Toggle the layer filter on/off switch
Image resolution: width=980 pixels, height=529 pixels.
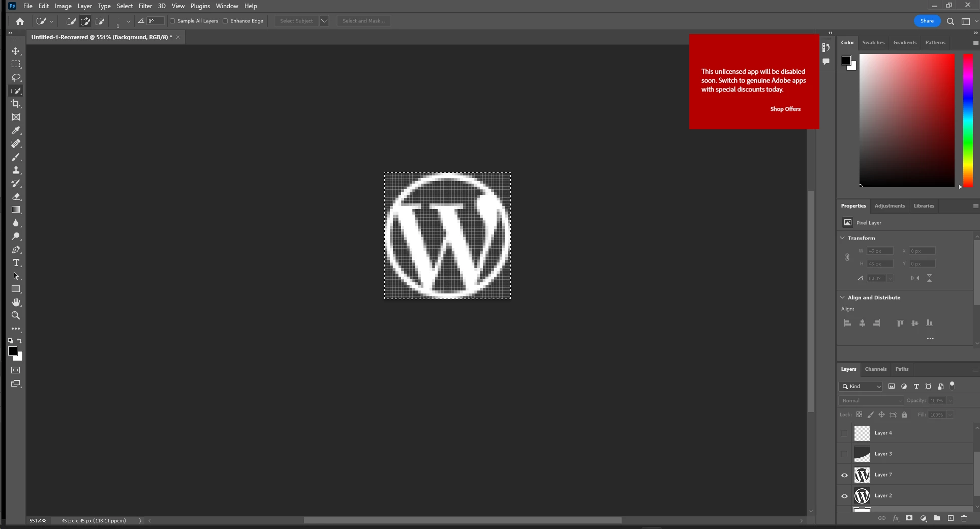click(953, 386)
